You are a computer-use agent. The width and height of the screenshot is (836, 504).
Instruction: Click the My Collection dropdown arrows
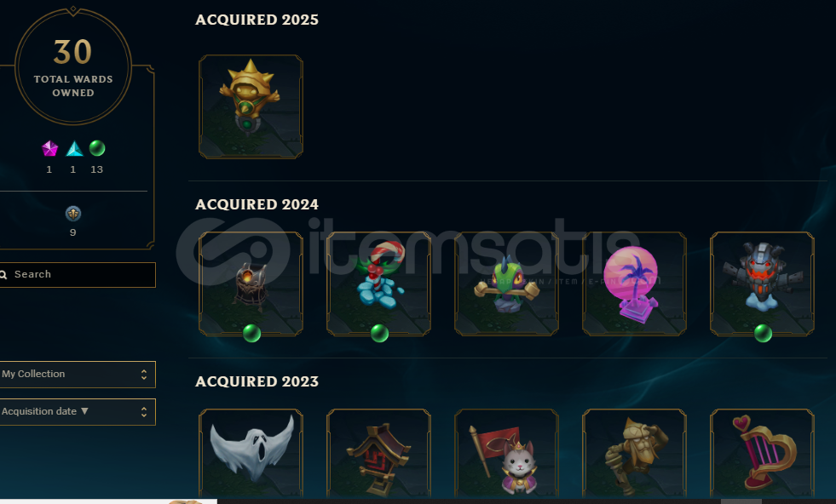coord(144,375)
